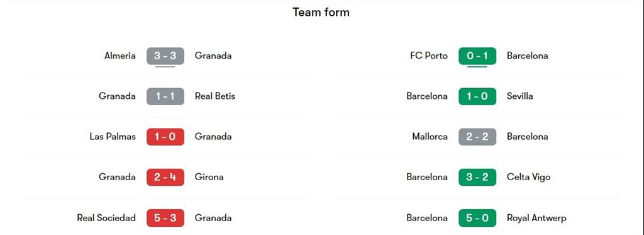Viewport: 644px width, 235px height.
Task: Click the FC Porto team name
Action: tap(429, 55)
